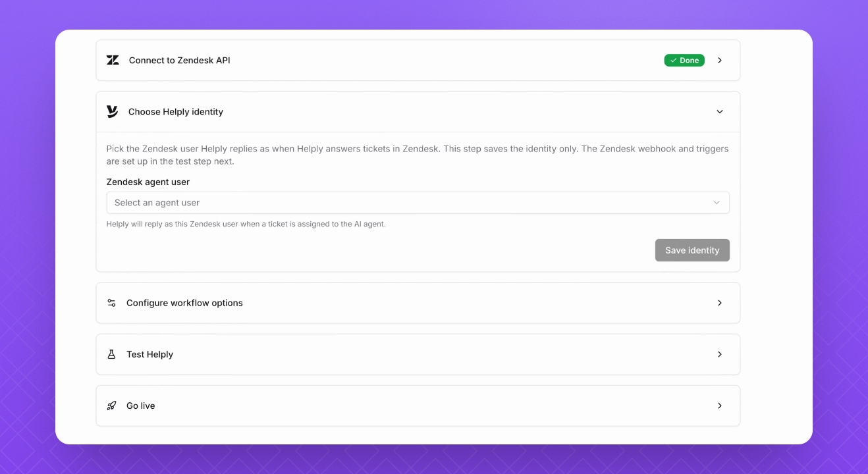Image resolution: width=868 pixels, height=474 pixels.
Task: Click the Choose Helply identity title
Action: pos(176,112)
